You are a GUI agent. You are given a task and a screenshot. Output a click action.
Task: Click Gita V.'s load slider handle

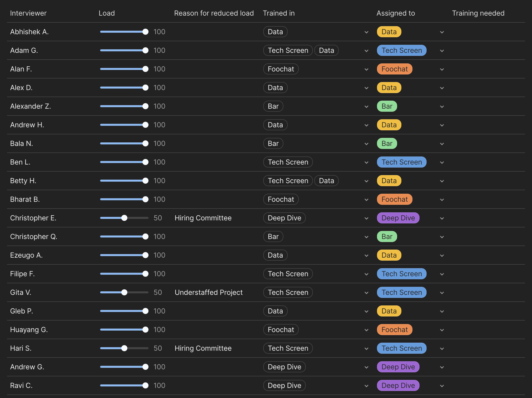[124, 292]
